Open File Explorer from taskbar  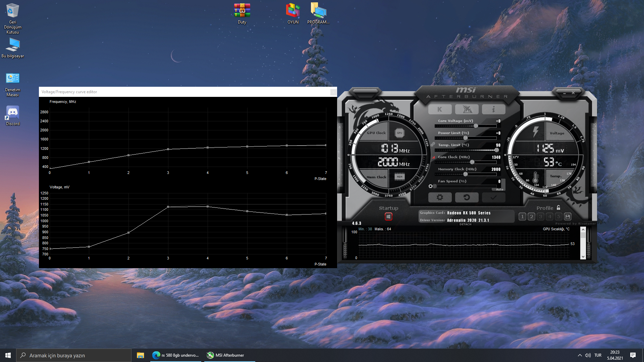point(140,355)
